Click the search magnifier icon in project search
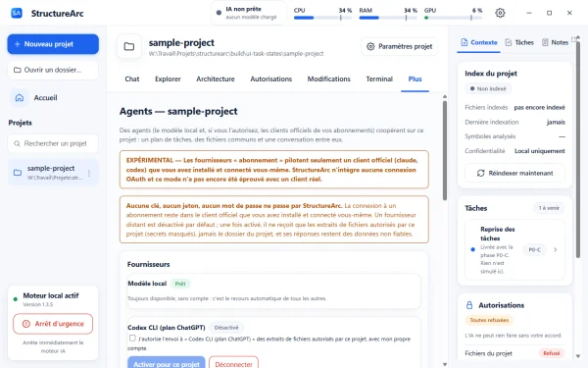Image resolution: width=588 pixels, height=368 pixels. pyautogui.click(x=17, y=143)
